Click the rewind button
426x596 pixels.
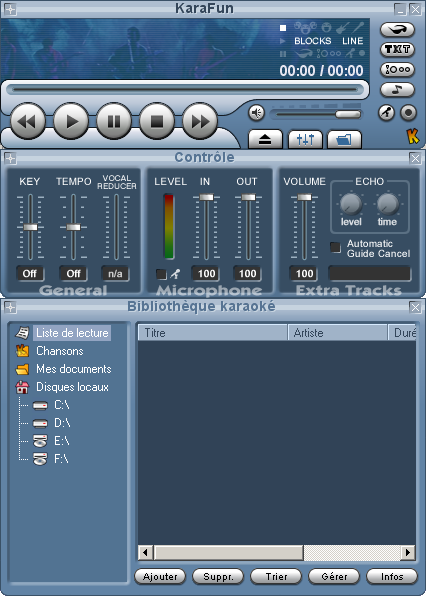click(28, 122)
